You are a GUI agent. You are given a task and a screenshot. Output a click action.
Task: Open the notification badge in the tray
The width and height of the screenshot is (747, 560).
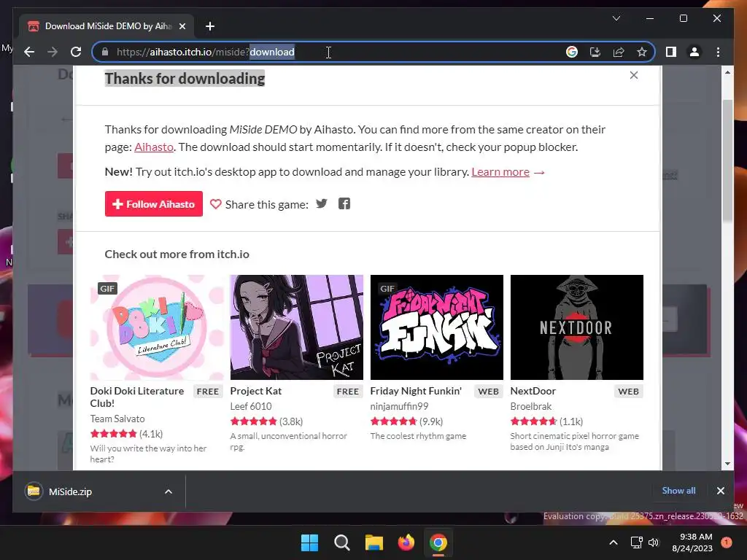point(727,542)
